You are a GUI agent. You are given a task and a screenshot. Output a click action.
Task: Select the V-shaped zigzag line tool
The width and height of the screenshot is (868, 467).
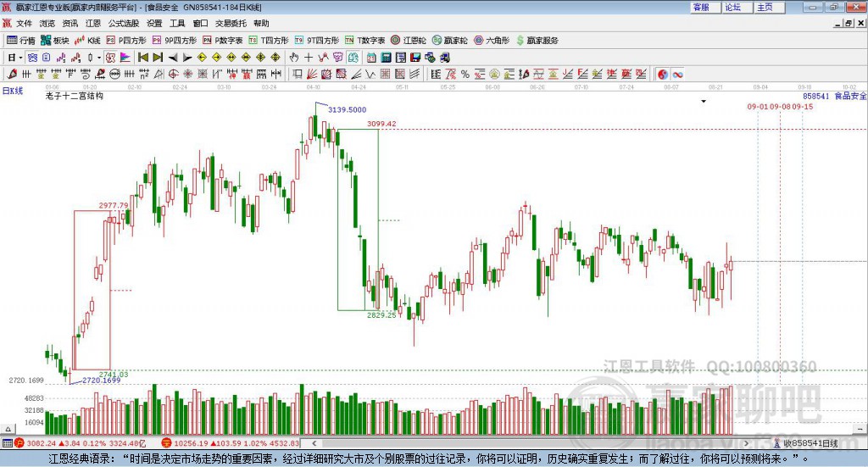pos(370,74)
